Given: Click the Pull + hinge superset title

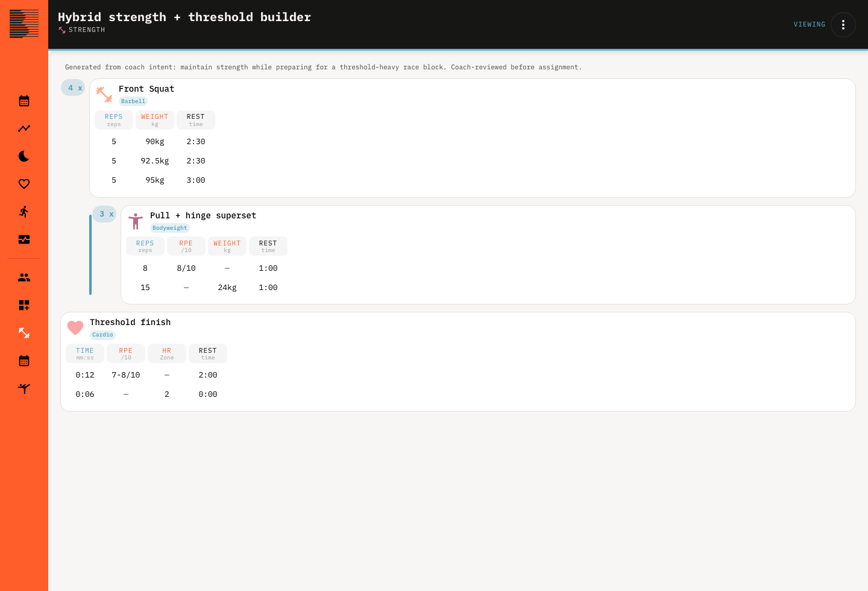Looking at the screenshot, I should pos(203,215).
